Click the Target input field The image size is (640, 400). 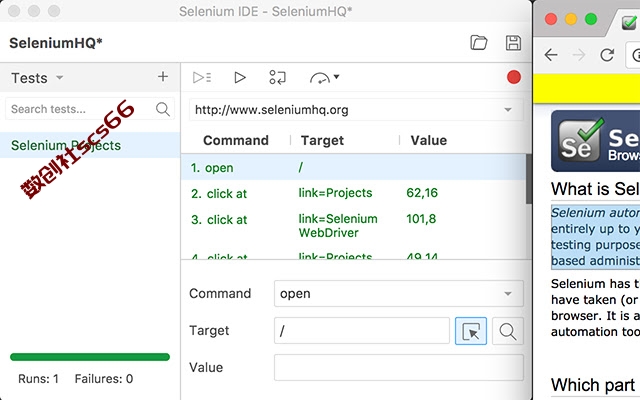(x=362, y=331)
